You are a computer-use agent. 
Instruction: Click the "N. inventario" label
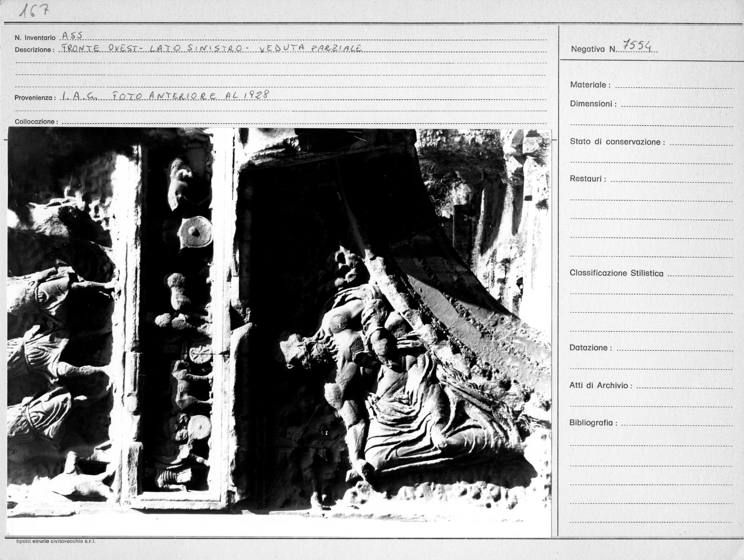click(35, 38)
